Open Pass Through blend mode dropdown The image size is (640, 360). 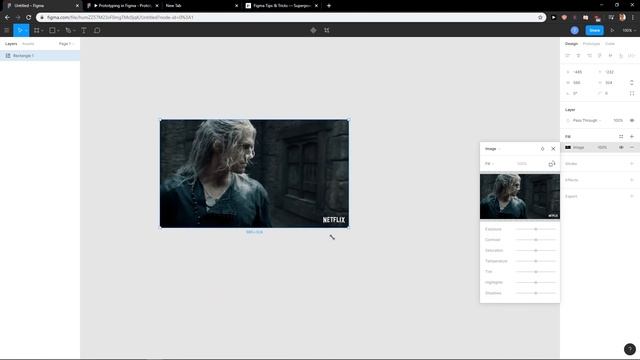587,120
